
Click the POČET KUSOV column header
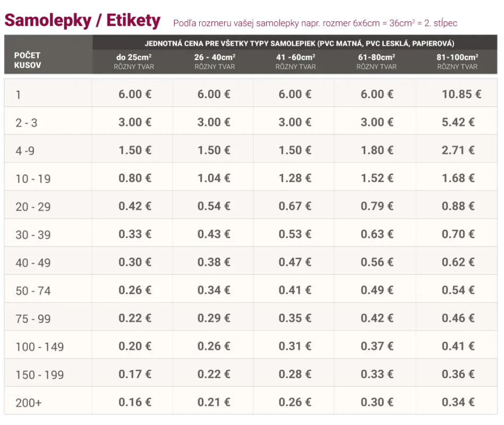click(x=28, y=60)
